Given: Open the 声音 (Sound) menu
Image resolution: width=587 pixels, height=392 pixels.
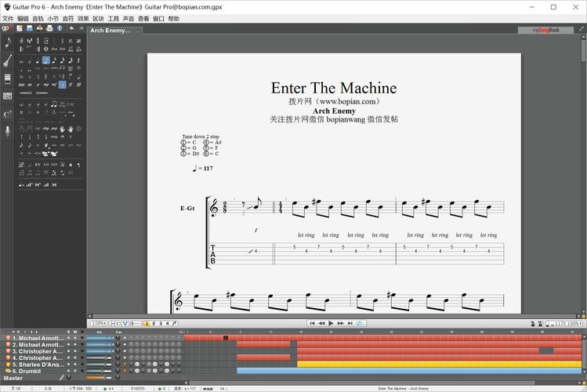Looking at the screenshot, I should click(129, 18).
